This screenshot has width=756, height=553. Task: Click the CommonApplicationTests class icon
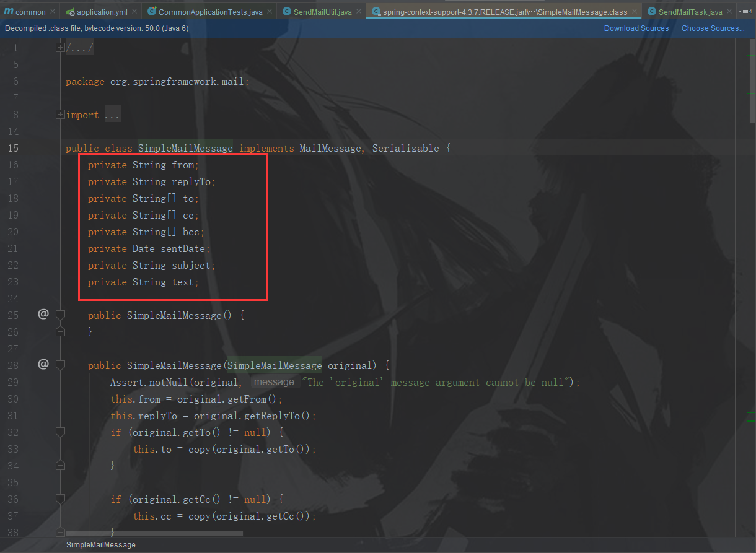pos(152,12)
